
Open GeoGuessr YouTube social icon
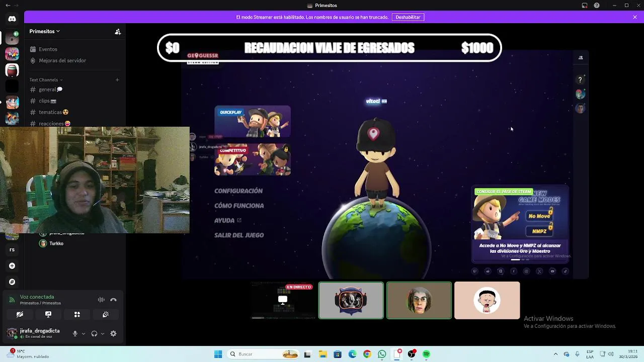[x=552, y=271]
